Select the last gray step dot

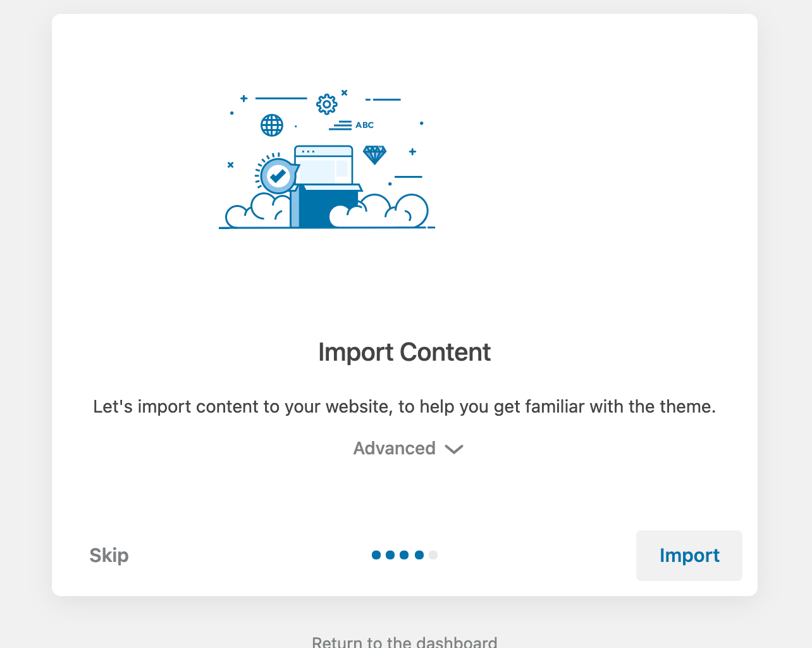[x=433, y=555]
